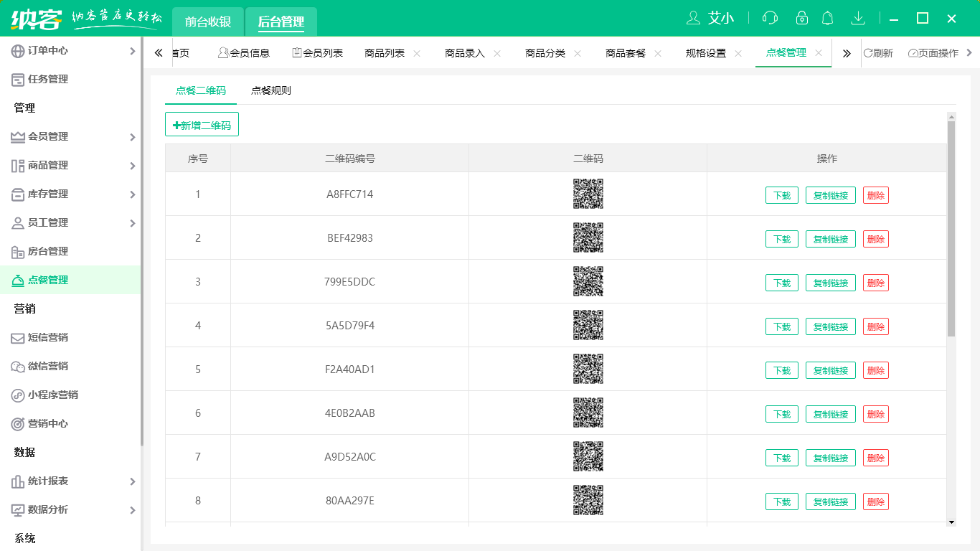Image resolution: width=980 pixels, height=551 pixels.
Task: Open the notification bell icon
Action: tap(828, 18)
